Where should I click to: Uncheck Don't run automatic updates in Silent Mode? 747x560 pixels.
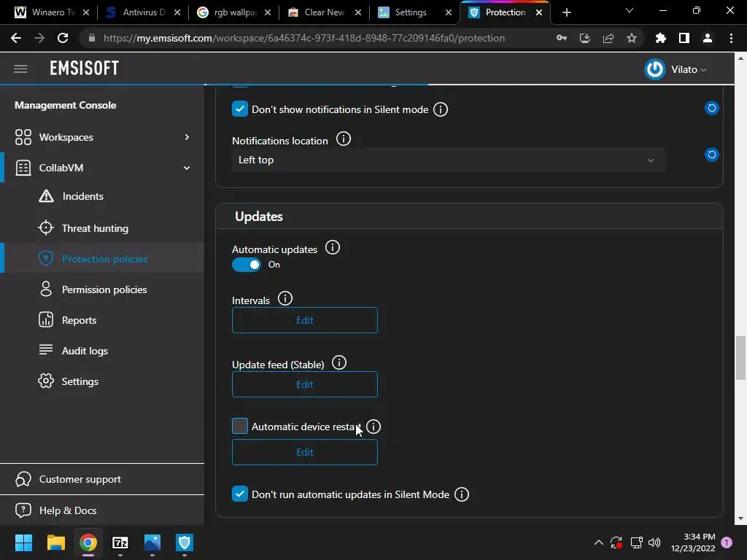coord(239,494)
